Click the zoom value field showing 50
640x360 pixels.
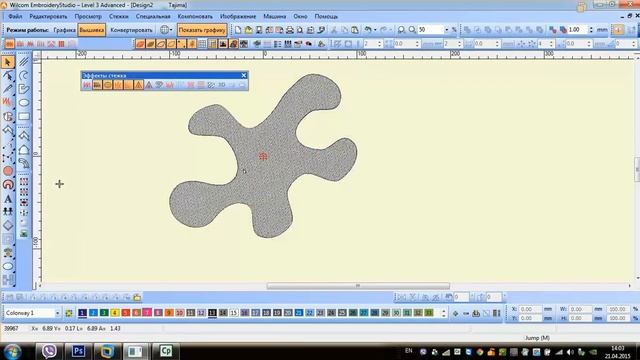point(430,30)
